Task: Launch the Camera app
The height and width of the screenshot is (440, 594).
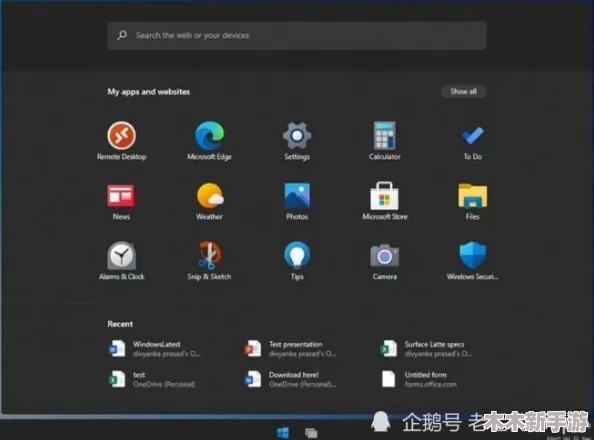Action: click(x=385, y=261)
